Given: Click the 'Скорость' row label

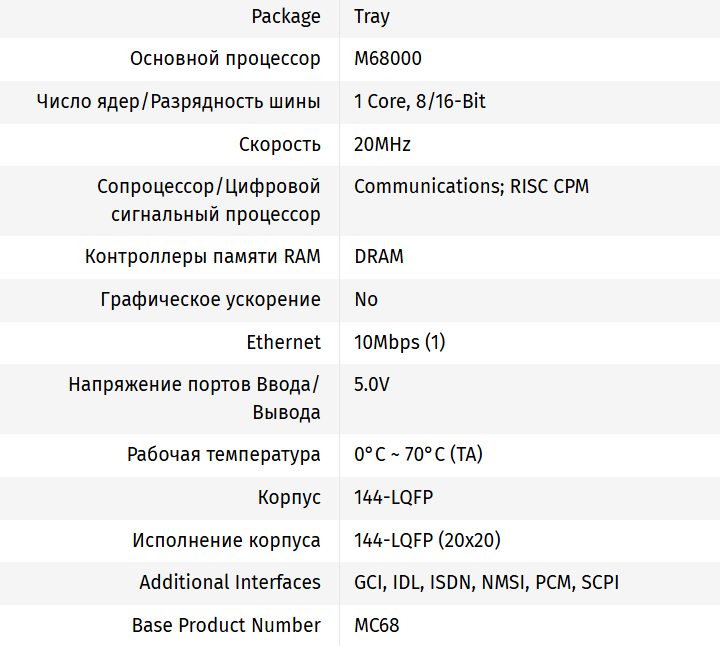Looking at the screenshot, I should tap(279, 145).
